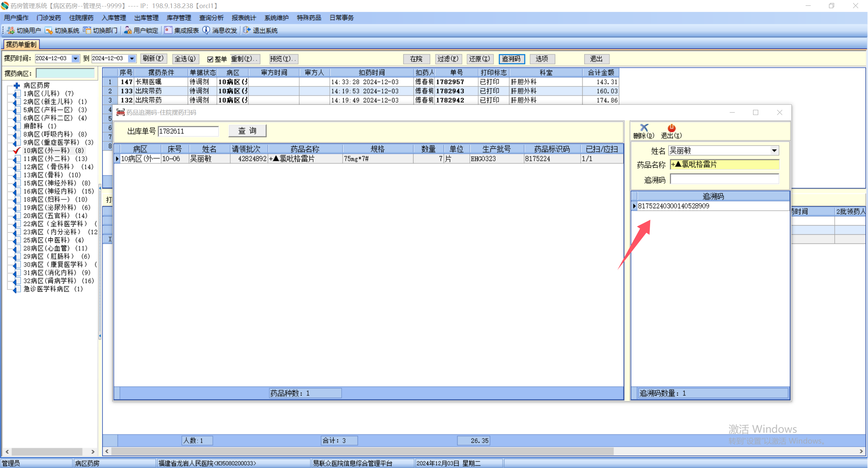Open the 库存管理 menu
The height and width of the screenshot is (468, 868).
tap(179, 18)
